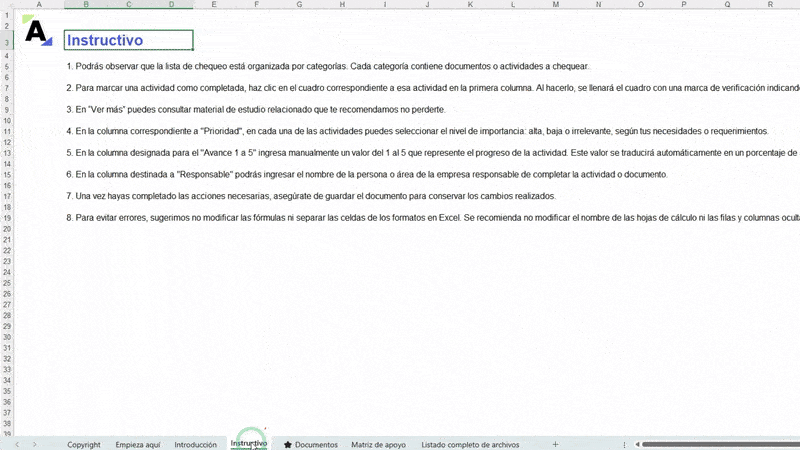Screen dimensions: 800x450
Task: Select the Instructivo title cell
Action: [x=128, y=40]
